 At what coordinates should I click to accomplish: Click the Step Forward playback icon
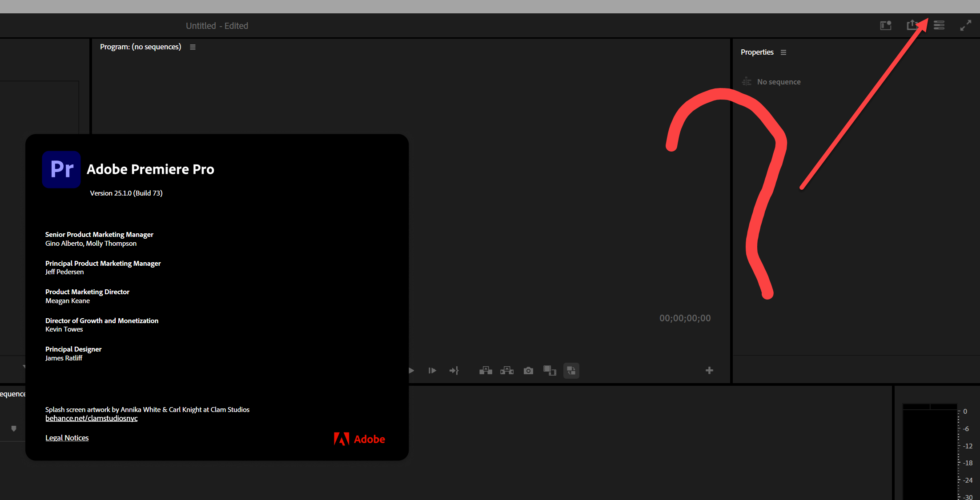click(432, 371)
